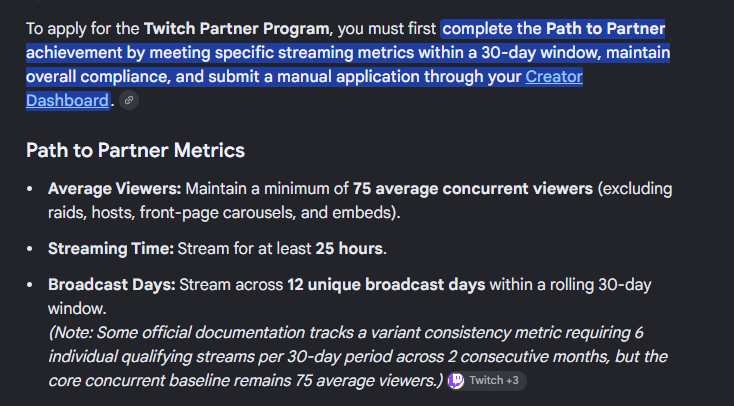Click the highlighted phrase complete the Path to Partner
734x406 pixels.
tap(553, 29)
